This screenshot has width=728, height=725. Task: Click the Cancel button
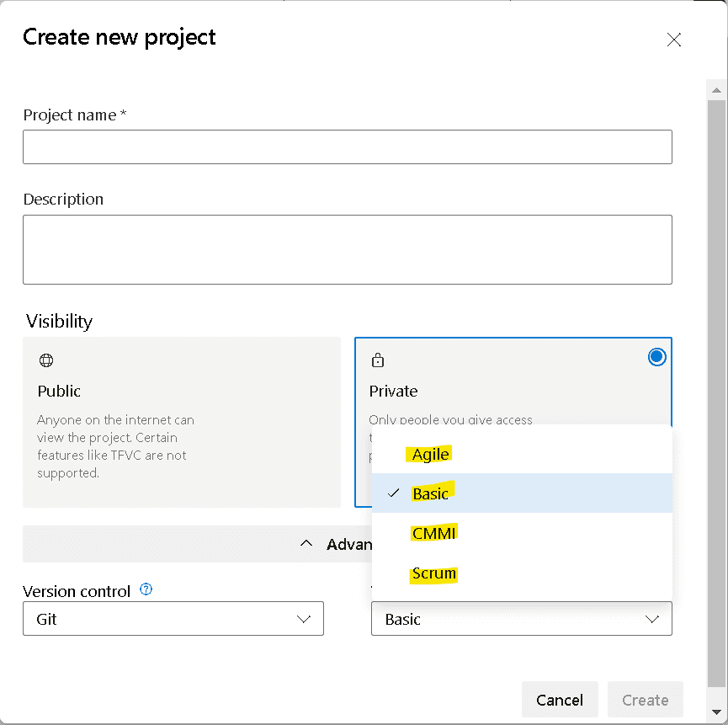point(560,700)
